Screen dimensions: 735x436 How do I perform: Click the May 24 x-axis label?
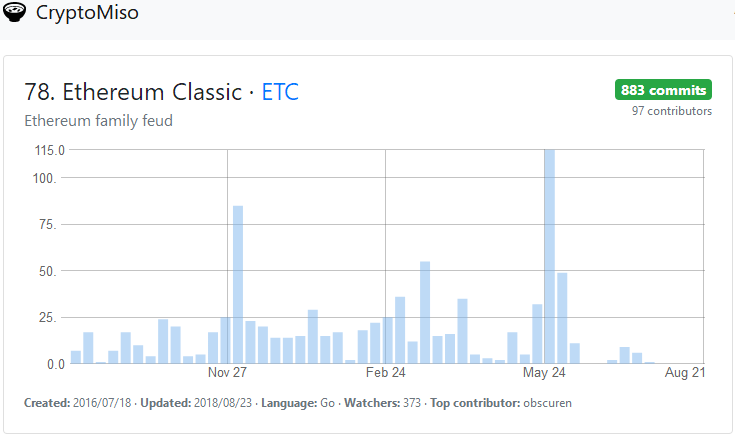click(x=545, y=373)
